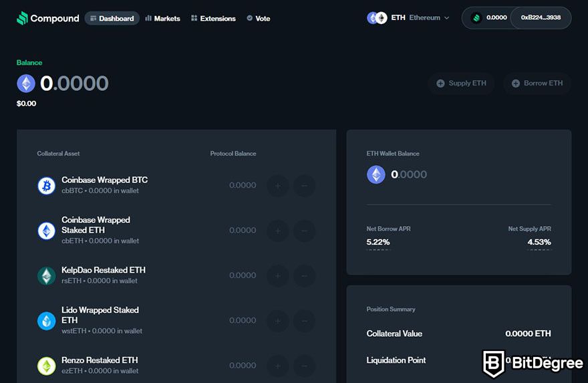
Task: Select the KelpDao Restaked ETH name
Action: [104, 270]
